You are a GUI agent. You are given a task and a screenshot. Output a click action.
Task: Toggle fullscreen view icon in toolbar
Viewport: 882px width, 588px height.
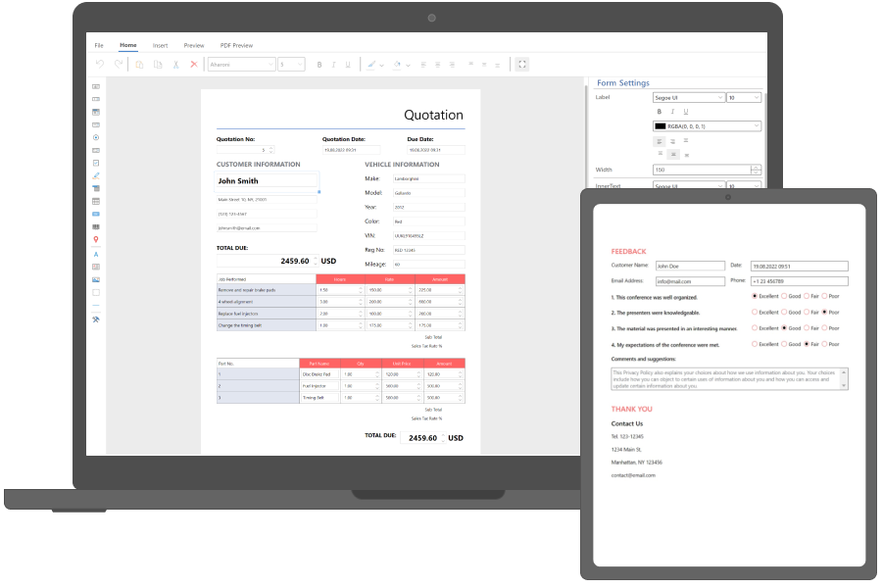point(522,65)
